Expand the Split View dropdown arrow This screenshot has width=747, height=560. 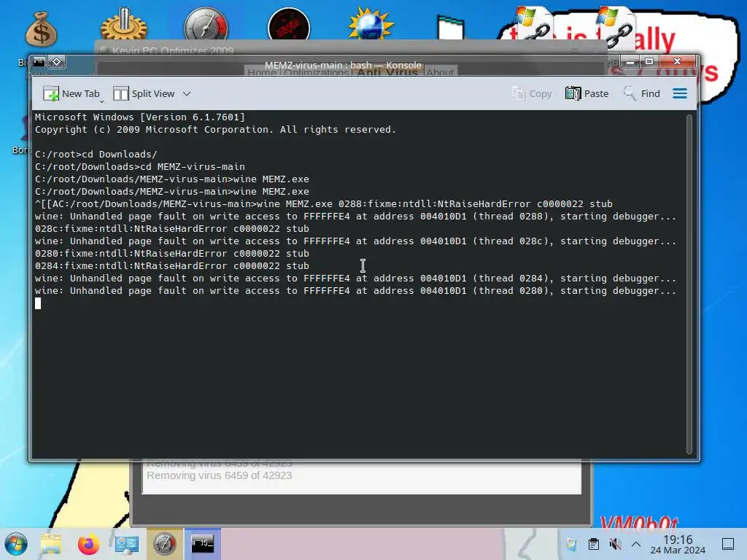point(187,94)
